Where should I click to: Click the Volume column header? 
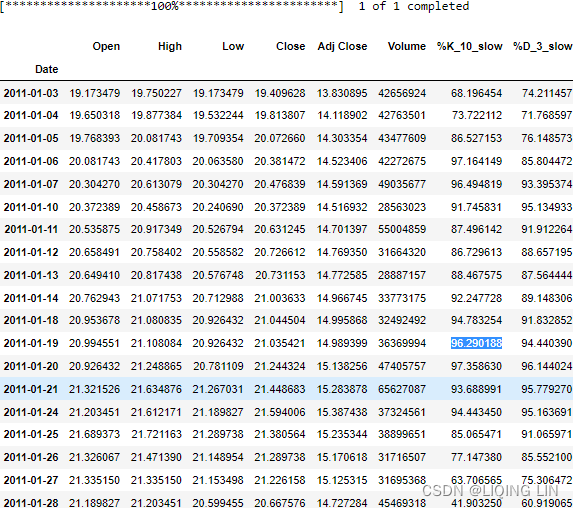[x=407, y=46]
